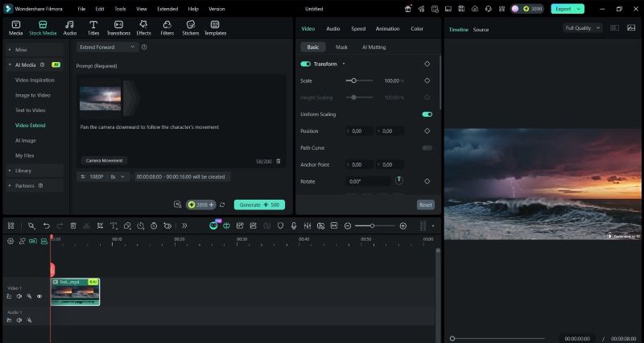
Task: Switch to the AI Matting tab
Action: coord(374,48)
